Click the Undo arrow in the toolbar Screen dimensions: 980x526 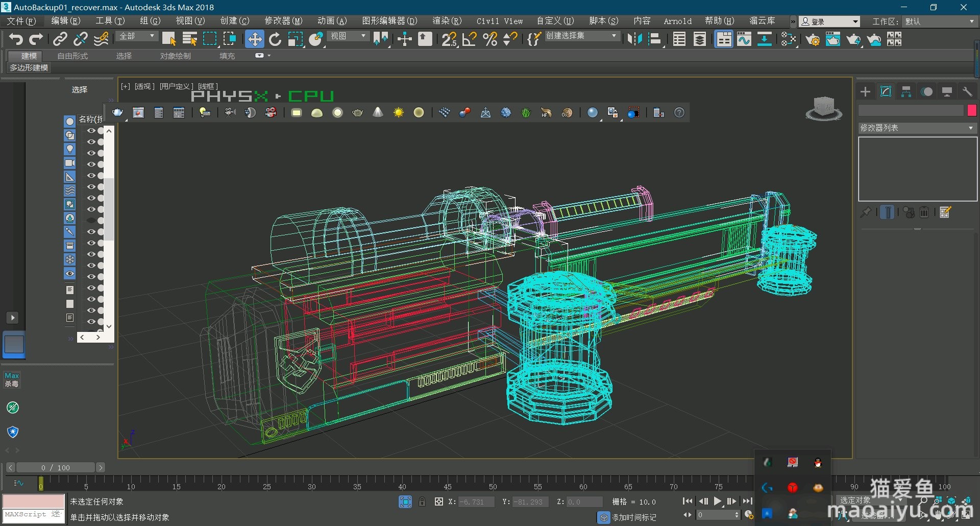pyautogui.click(x=16, y=39)
